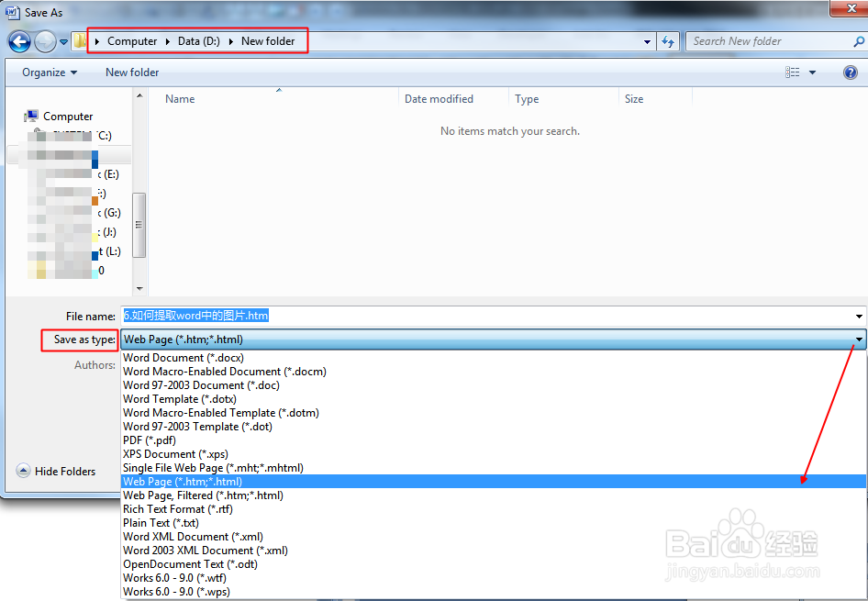Click the change view icon
The image size is (868, 601).
click(792, 72)
